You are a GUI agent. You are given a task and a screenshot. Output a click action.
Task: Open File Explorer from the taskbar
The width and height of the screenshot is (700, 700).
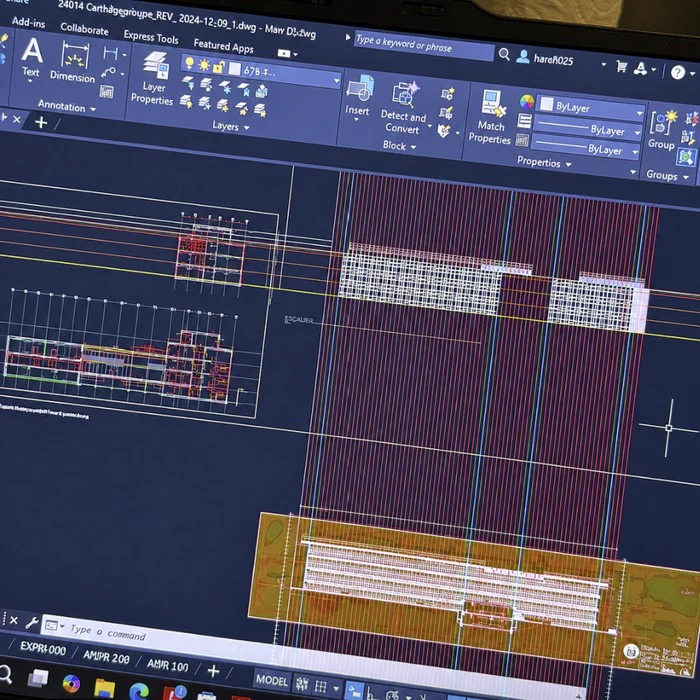coord(104,688)
